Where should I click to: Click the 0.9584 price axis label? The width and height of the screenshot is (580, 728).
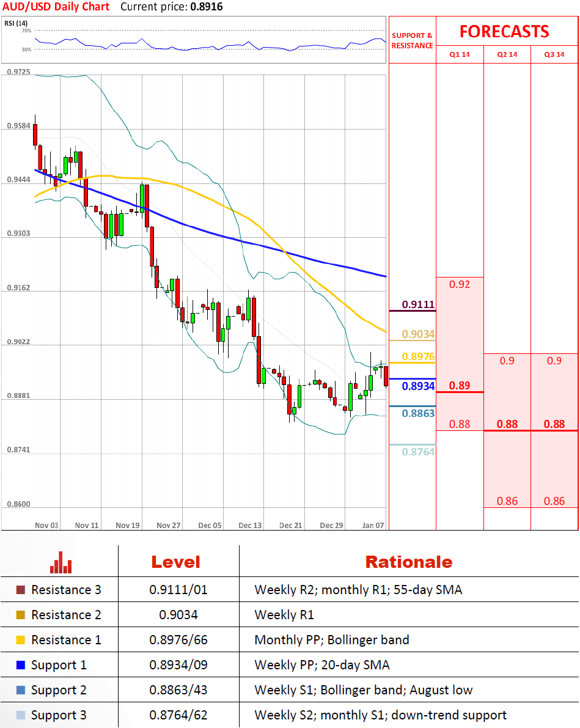pos(18,126)
